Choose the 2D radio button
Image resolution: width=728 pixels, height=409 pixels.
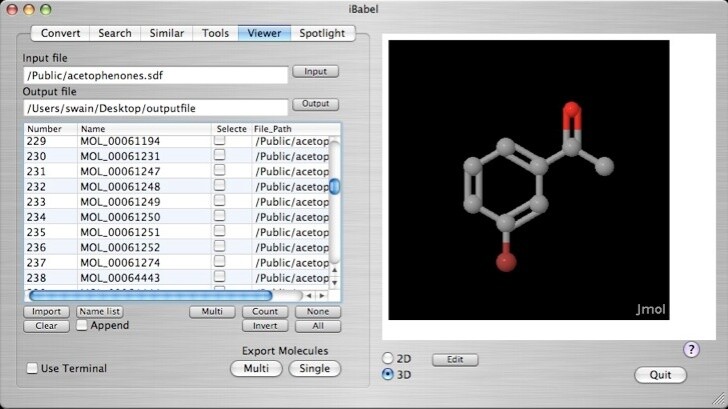click(x=388, y=358)
